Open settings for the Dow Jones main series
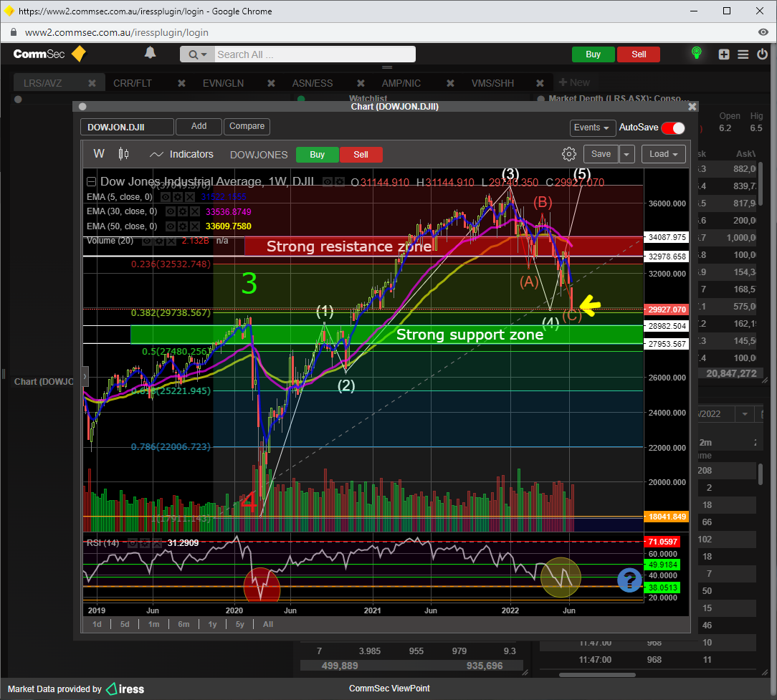The width and height of the screenshot is (777, 700). 340,182
